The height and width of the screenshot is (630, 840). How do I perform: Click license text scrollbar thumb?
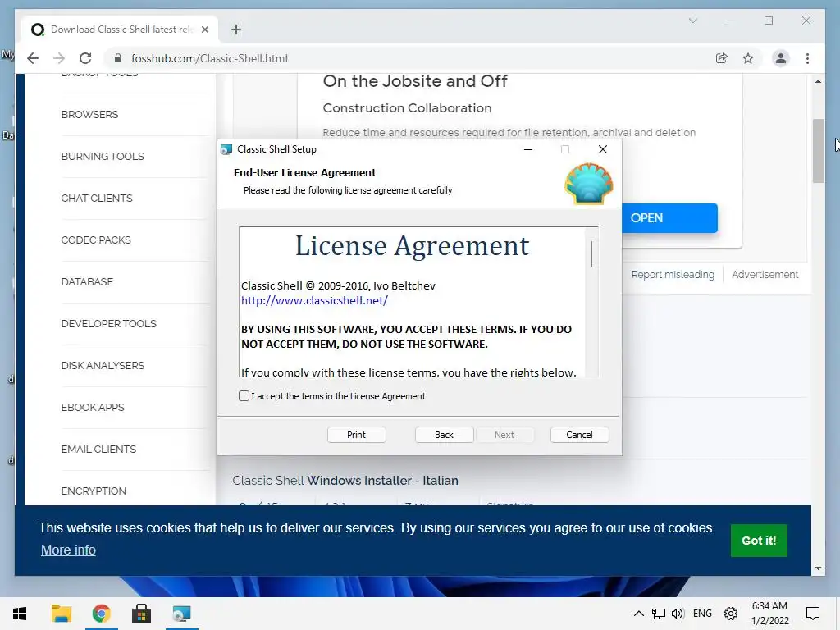[591, 254]
